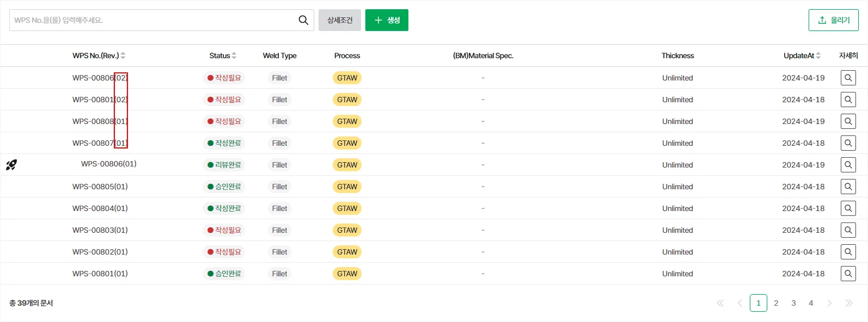This screenshot has height=322, width=868.
Task: Go to page 2 of results
Action: tap(776, 303)
